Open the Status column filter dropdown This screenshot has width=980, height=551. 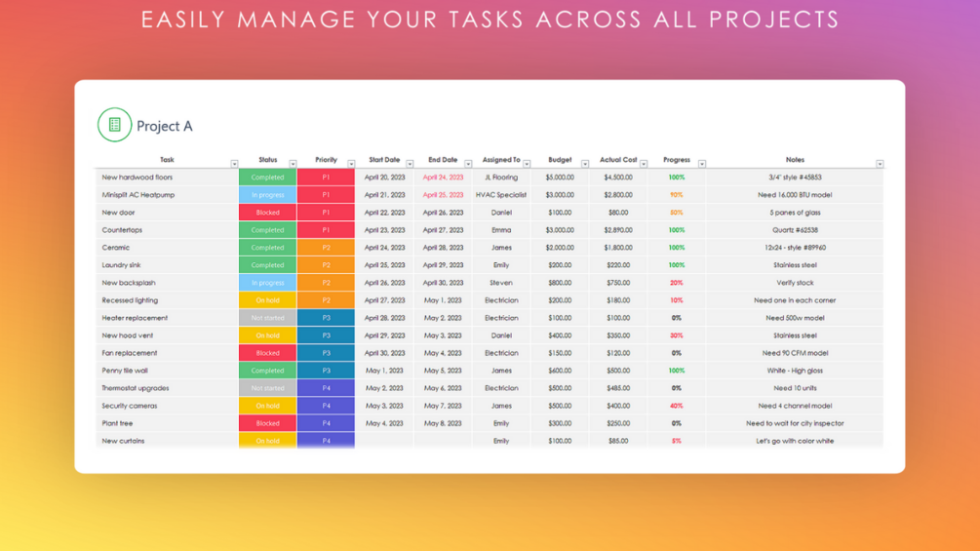[x=293, y=164]
